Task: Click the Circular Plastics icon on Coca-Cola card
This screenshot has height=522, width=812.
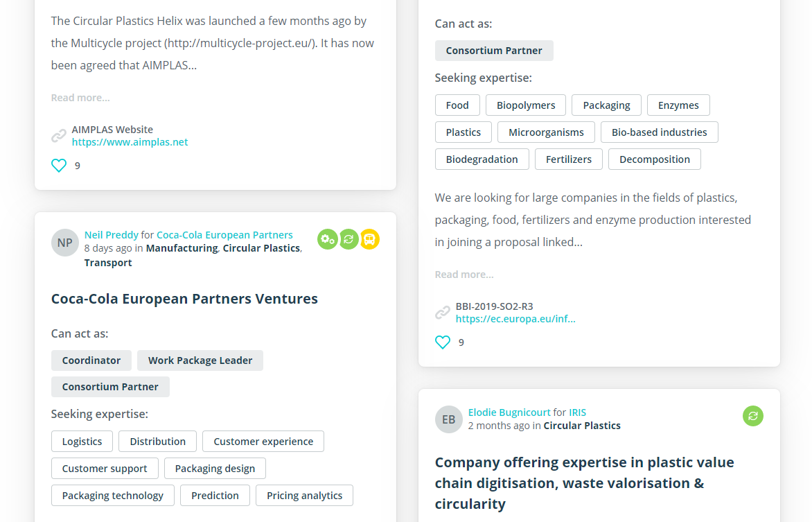Action: point(348,239)
